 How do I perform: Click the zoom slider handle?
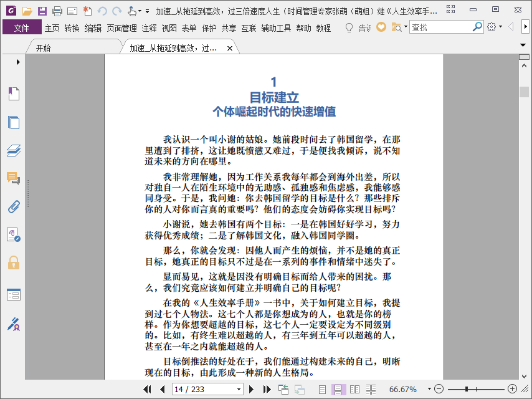tap(467, 389)
